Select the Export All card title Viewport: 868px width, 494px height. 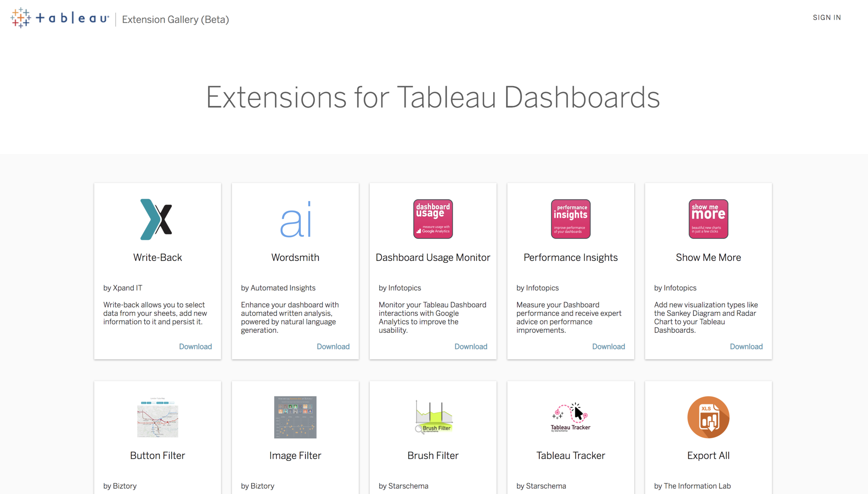point(708,456)
